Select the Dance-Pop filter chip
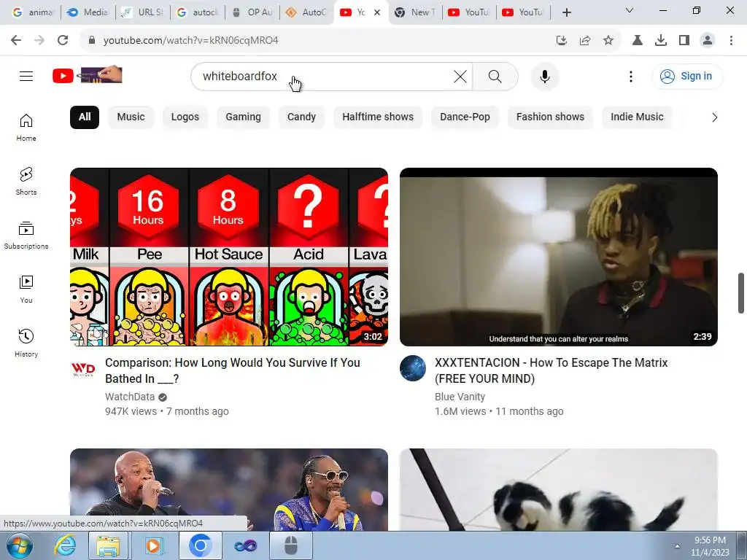This screenshot has height=560, width=747. click(x=465, y=117)
